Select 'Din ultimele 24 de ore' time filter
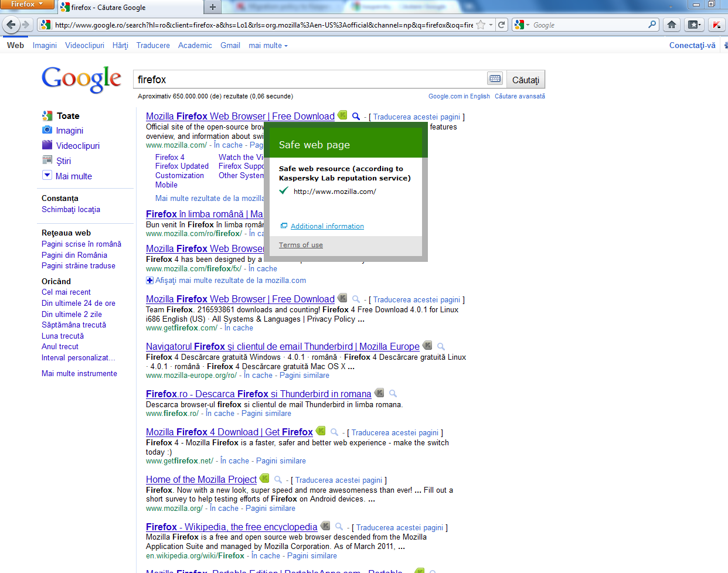The image size is (728, 573). click(x=79, y=303)
